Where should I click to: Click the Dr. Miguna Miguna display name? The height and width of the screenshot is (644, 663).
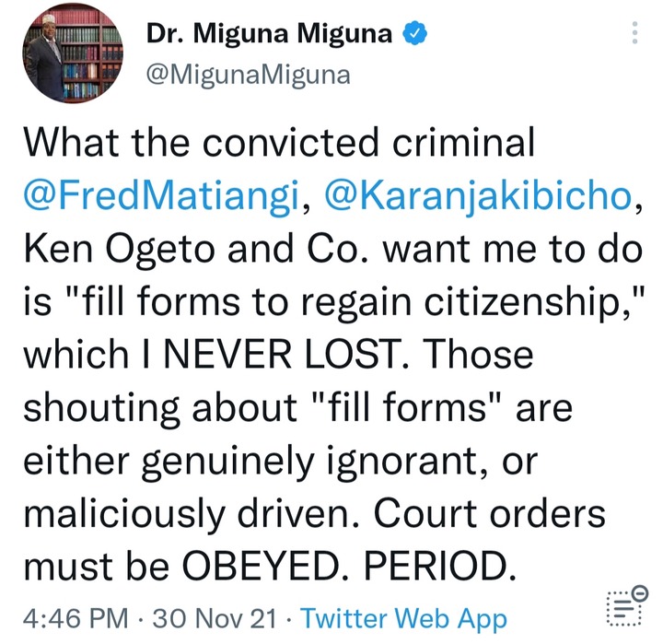click(x=269, y=33)
